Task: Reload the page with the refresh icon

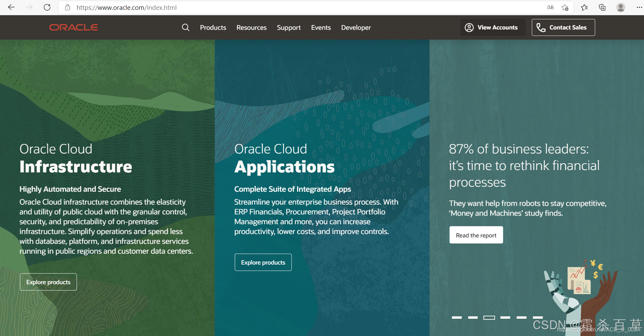Action: [47, 7]
